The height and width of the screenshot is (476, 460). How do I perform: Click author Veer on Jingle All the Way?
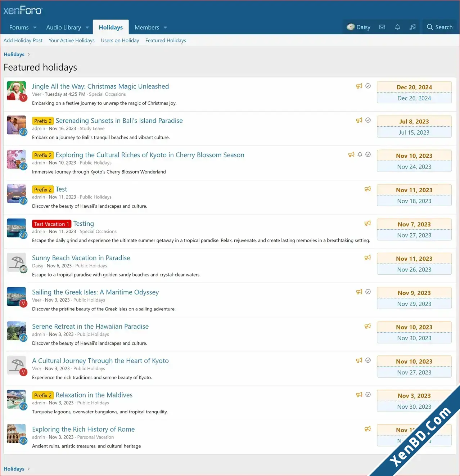37,94
